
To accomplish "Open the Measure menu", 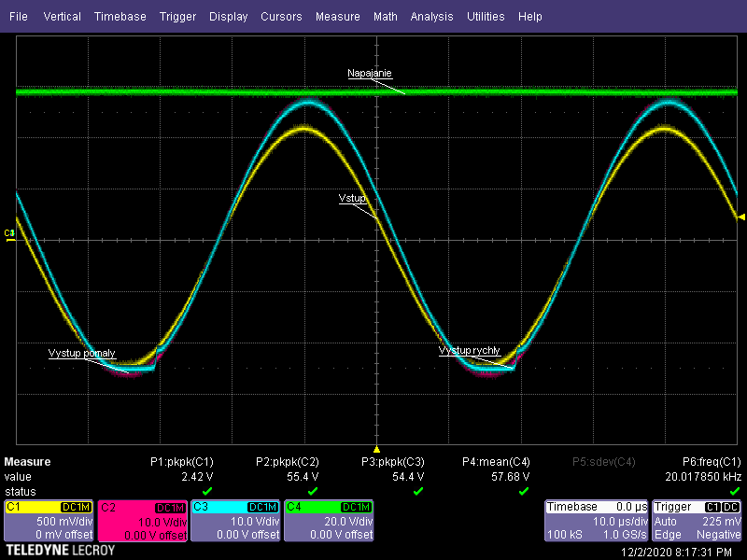I will [x=338, y=17].
